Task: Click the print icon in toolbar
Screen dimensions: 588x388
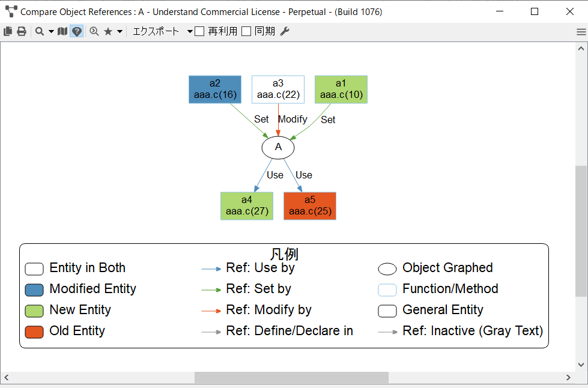Action: [22, 31]
